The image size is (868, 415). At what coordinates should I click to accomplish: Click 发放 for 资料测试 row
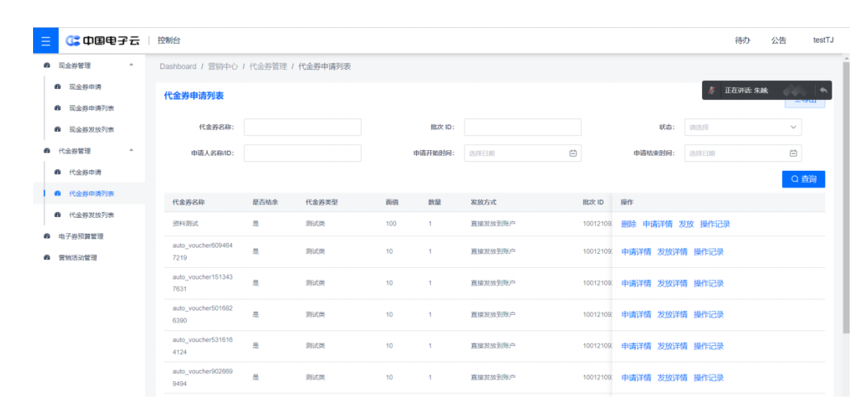coord(686,224)
